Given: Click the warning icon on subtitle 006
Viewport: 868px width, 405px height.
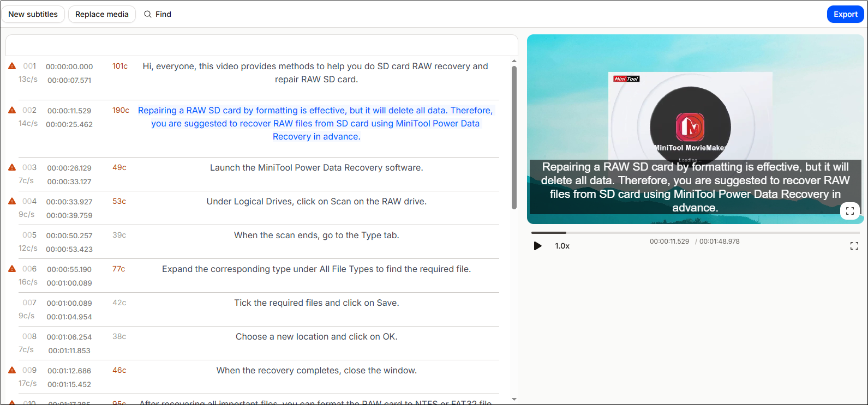Looking at the screenshot, I should point(12,269).
